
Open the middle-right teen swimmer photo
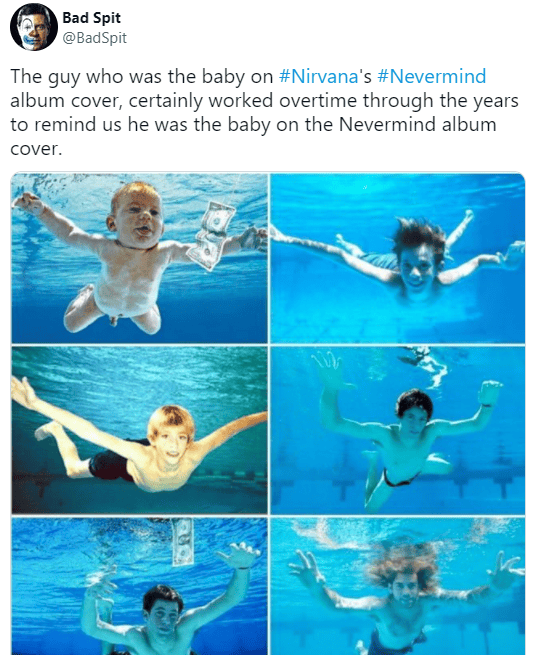[x=398, y=430]
